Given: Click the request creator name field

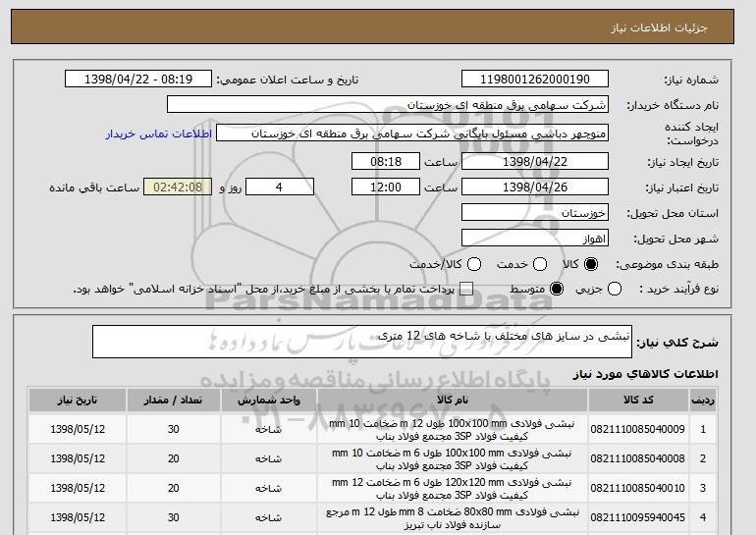Looking at the screenshot, I should [411, 132].
